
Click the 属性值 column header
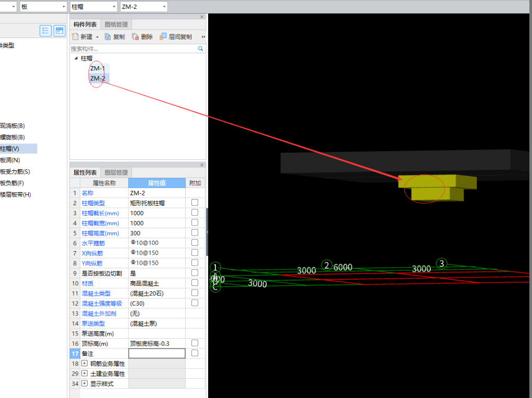tap(157, 183)
